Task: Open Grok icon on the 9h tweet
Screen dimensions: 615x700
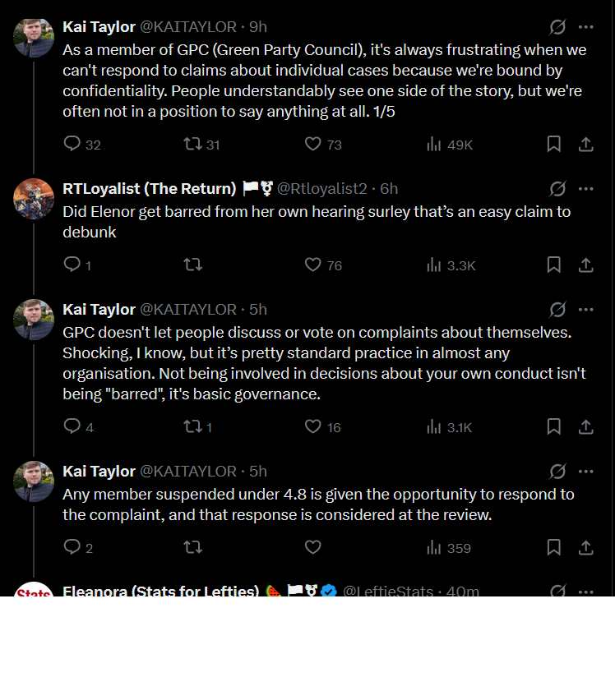Action: pos(557,27)
